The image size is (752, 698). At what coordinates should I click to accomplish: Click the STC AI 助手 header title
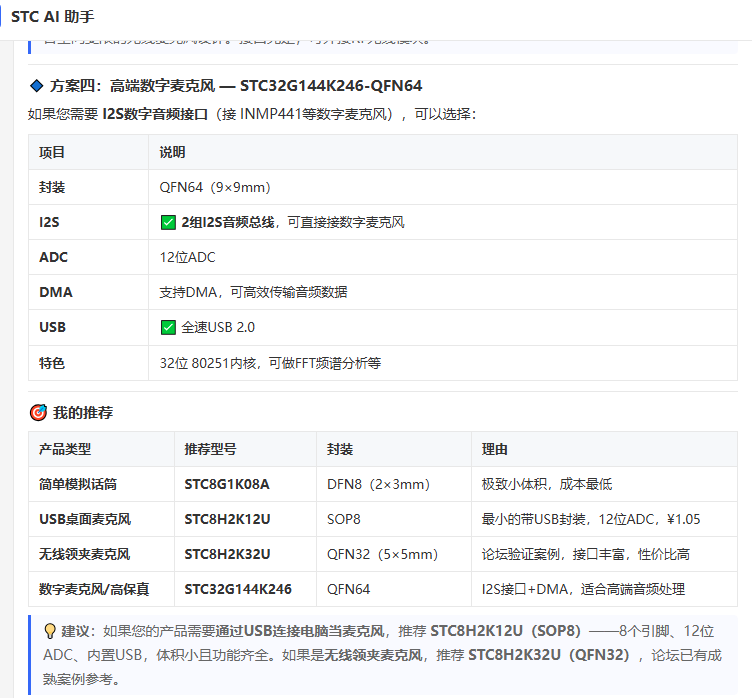(53, 17)
